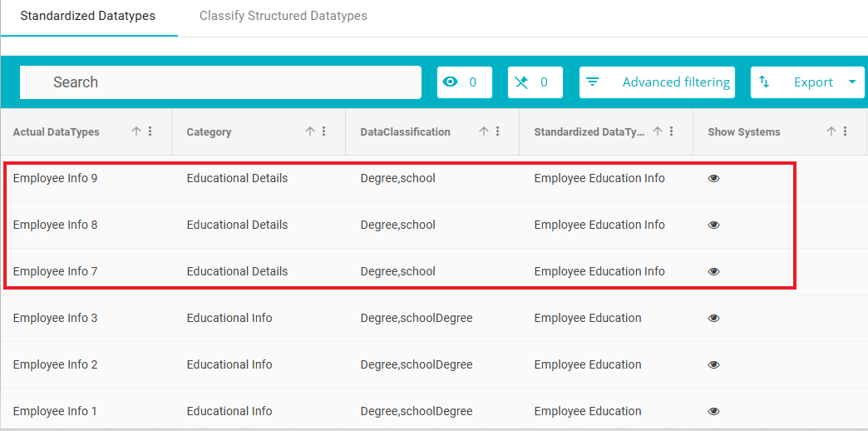The height and width of the screenshot is (431, 868).
Task: Show systems for Employee Info 7
Action: (714, 271)
